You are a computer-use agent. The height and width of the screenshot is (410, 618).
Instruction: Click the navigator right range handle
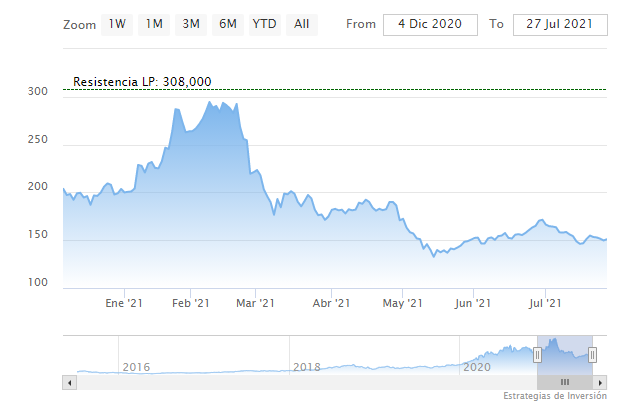point(593,354)
